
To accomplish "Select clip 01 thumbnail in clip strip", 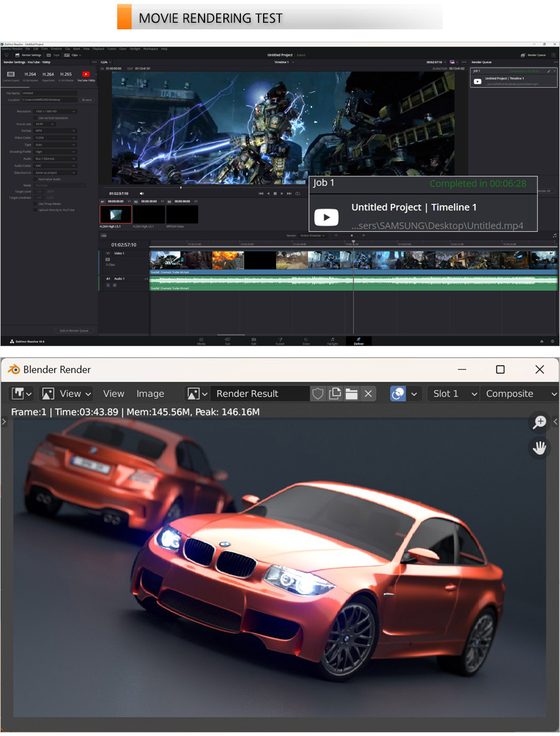I will point(115,214).
